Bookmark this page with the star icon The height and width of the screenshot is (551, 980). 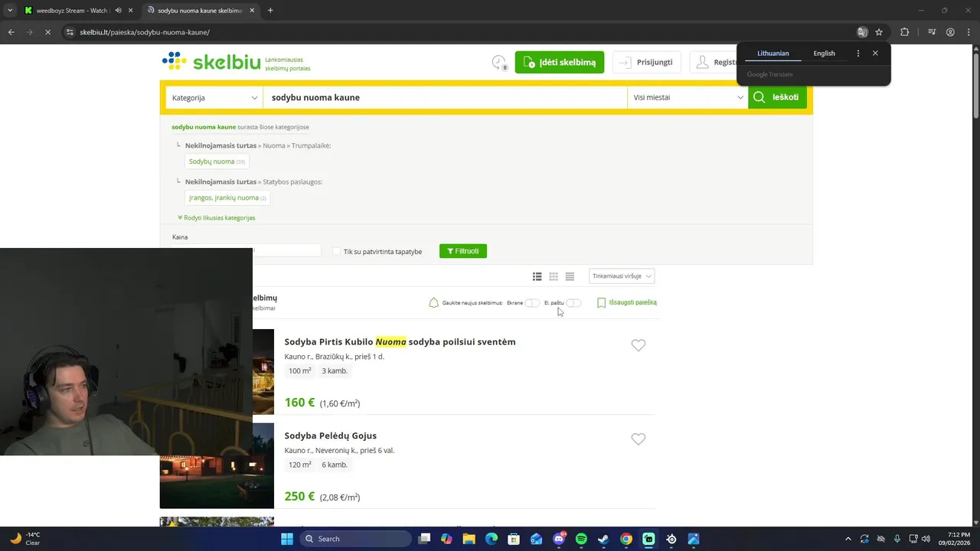(879, 32)
